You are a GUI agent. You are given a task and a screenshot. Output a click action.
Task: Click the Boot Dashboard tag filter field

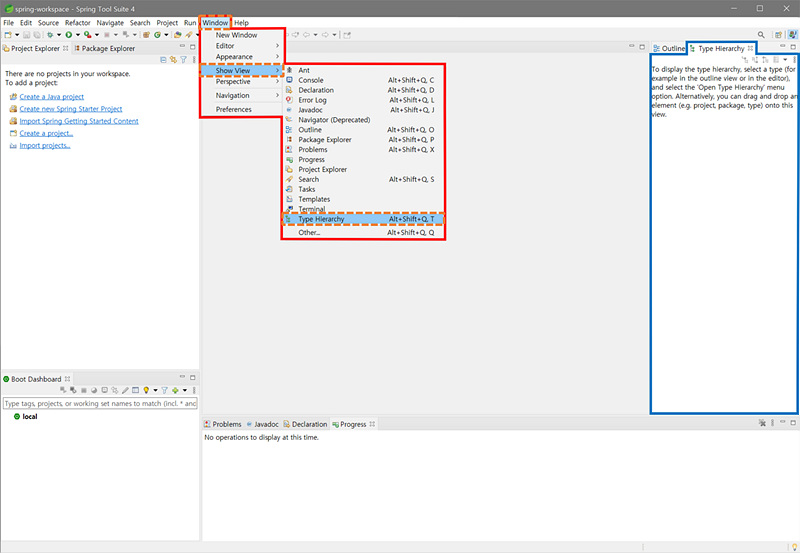100,404
